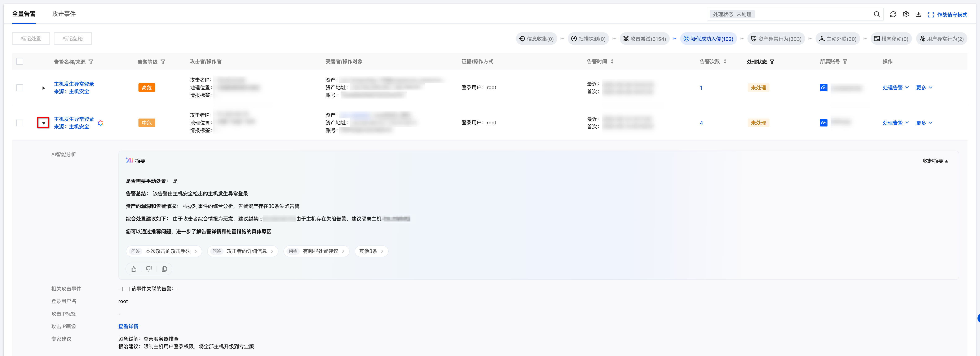Click the 查看详情 link
This screenshot has height=356, width=980.
pos(128,326)
